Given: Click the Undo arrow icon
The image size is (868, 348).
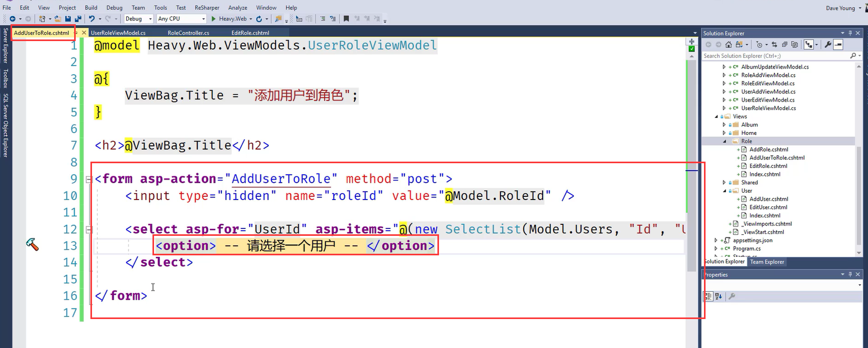Looking at the screenshot, I should 91,19.
